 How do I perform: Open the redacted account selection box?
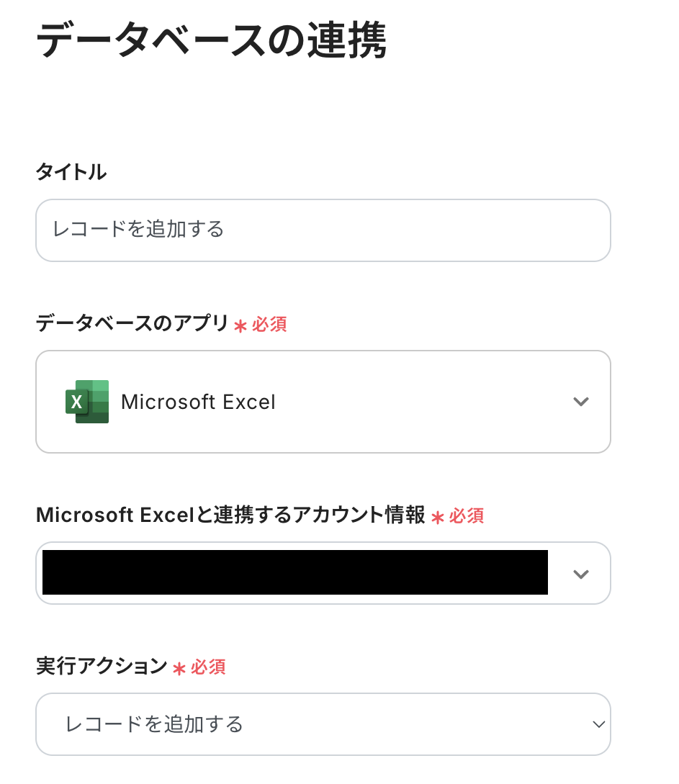(x=295, y=572)
